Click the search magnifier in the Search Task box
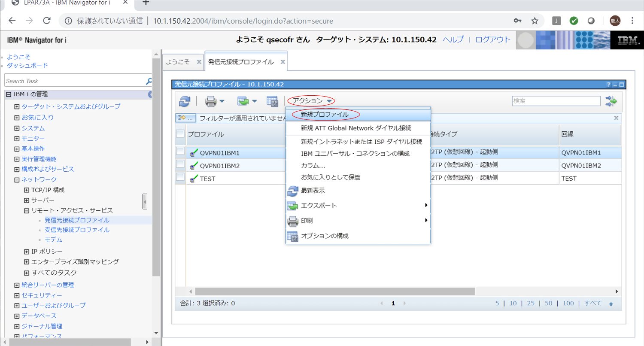Screen dimensions: 644x346 point(149,81)
